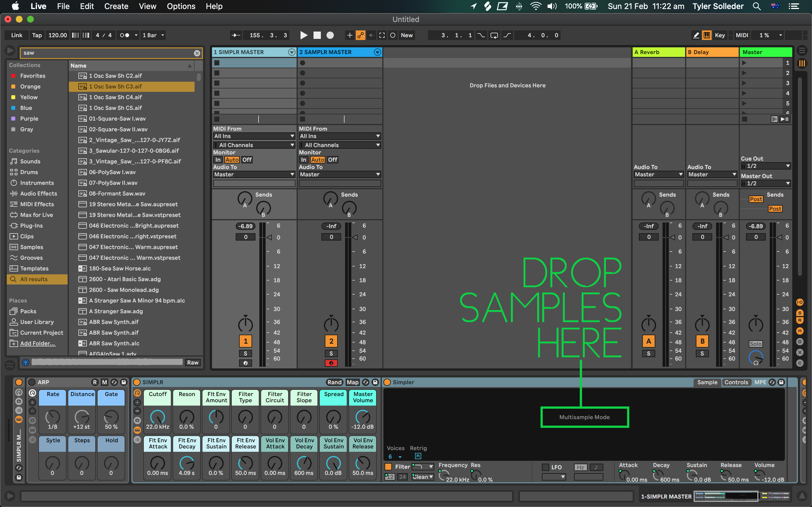Click the New button in the transport bar

pos(407,35)
